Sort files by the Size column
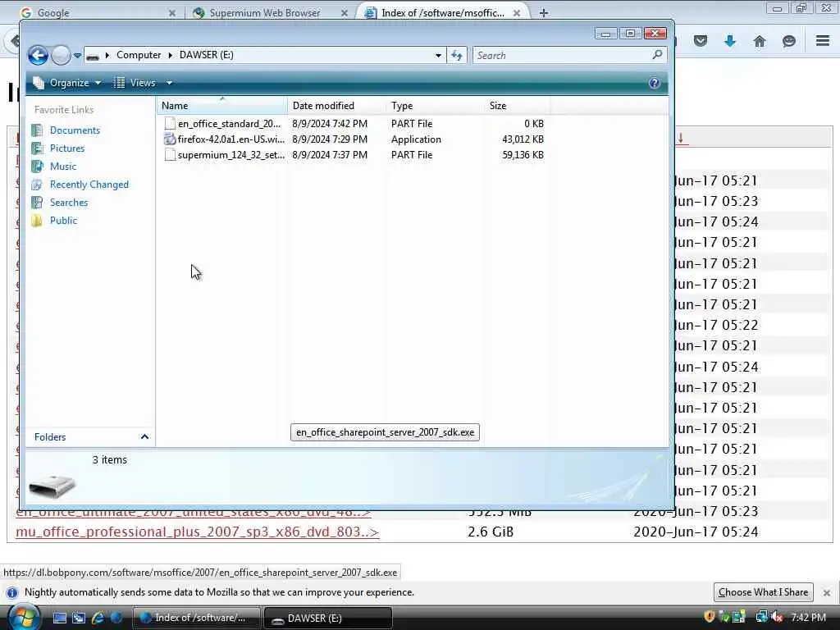The height and width of the screenshot is (630, 840). tap(517, 106)
